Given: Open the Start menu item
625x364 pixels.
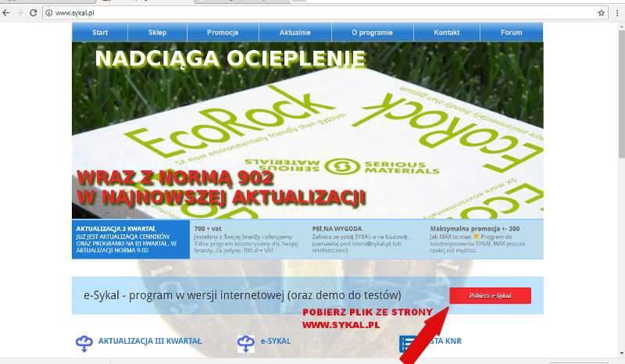Looking at the screenshot, I should pos(100,32).
